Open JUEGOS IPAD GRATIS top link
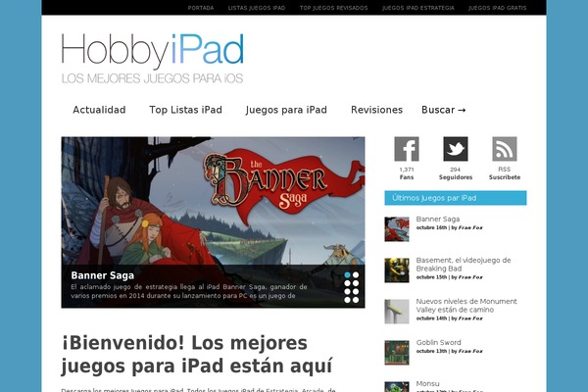The height and width of the screenshot is (392, 588). 497,8
